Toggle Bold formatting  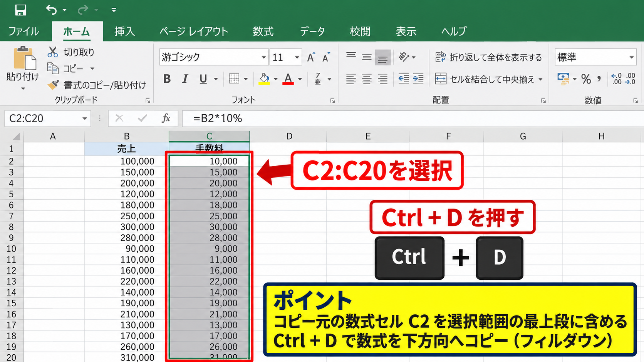167,79
